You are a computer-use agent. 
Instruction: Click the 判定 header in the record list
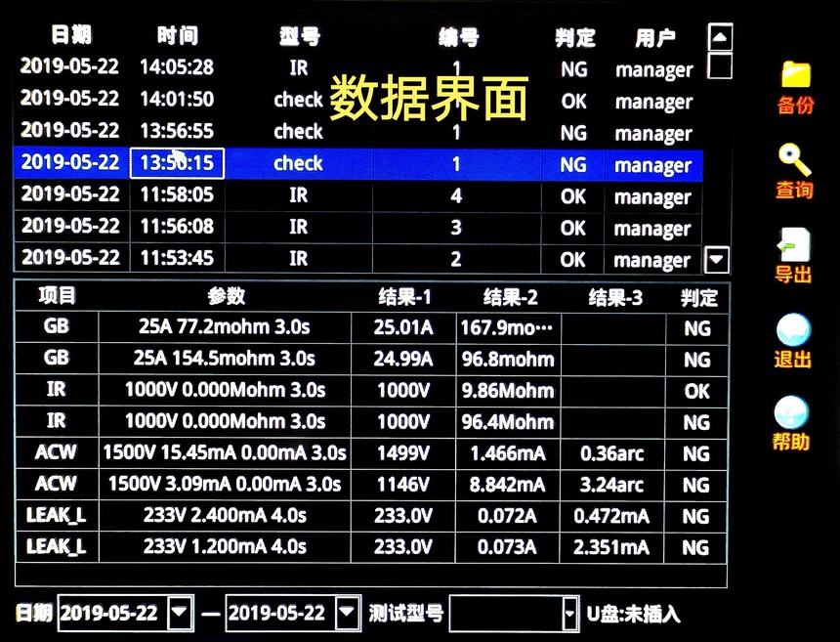pyautogui.click(x=574, y=37)
